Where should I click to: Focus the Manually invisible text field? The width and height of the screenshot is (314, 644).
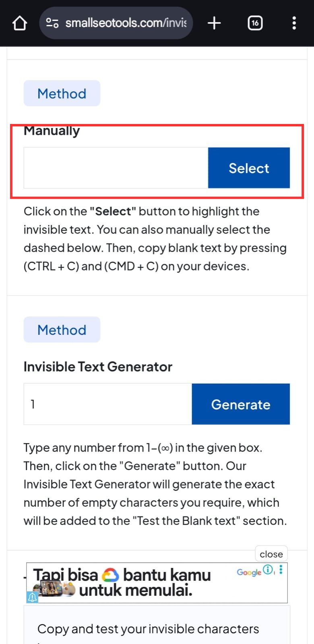(116, 168)
